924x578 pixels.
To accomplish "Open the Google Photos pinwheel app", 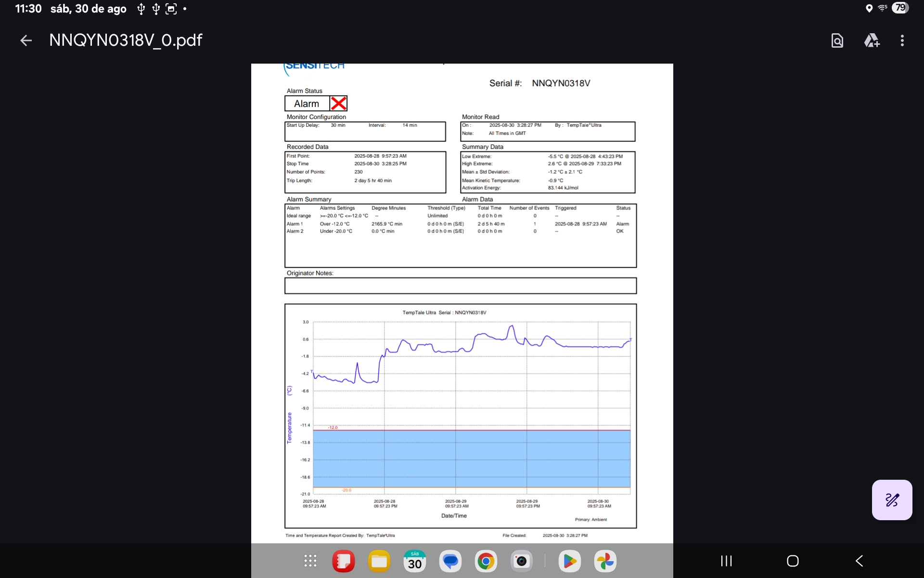I will [605, 561].
